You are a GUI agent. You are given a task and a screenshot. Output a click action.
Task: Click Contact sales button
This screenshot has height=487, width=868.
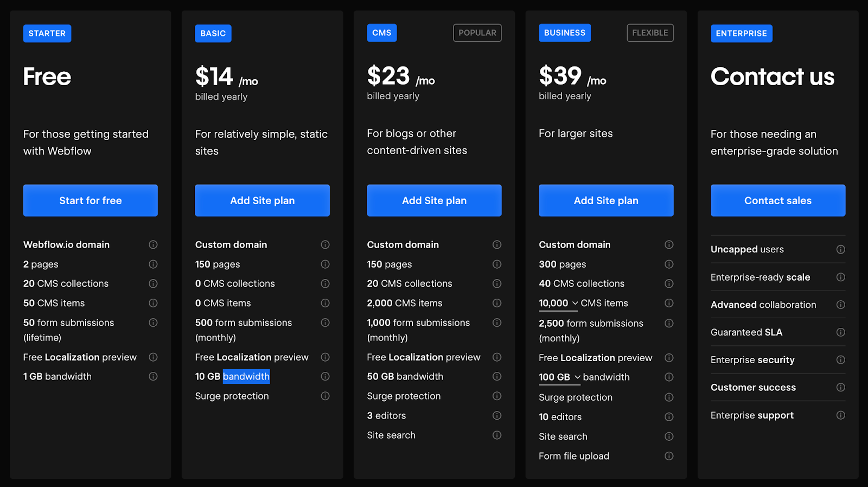point(778,200)
